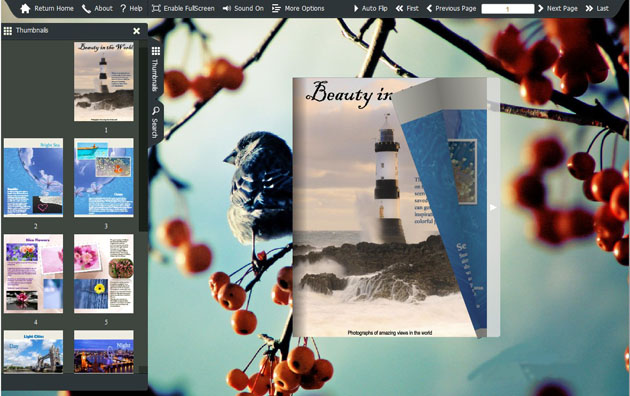Open the More Options menu
The height and width of the screenshot is (396, 630).
304,8
